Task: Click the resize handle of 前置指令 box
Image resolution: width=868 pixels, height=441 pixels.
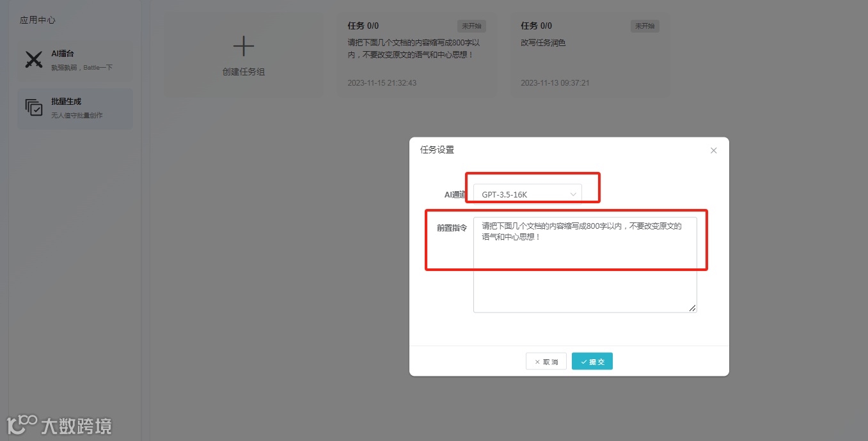Action: click(x=693, y=308)
